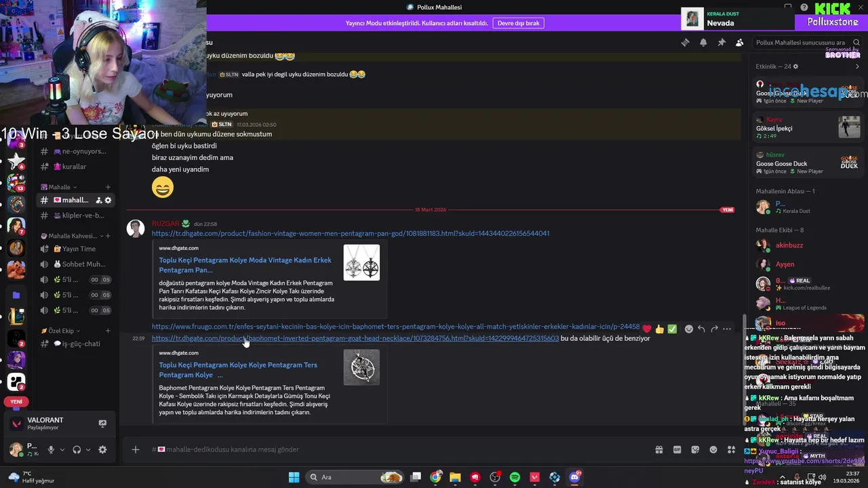Send a gift icon in message bar
Image resolution: width=868 pixels, height=488 pixels.
(x=658, y=449)
